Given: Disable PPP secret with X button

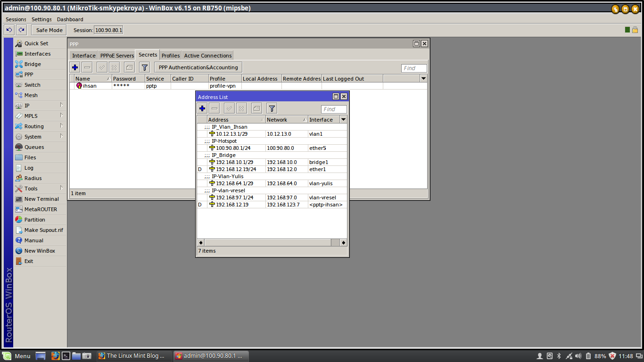Looking at the screenshot, I should click(115, 67).
